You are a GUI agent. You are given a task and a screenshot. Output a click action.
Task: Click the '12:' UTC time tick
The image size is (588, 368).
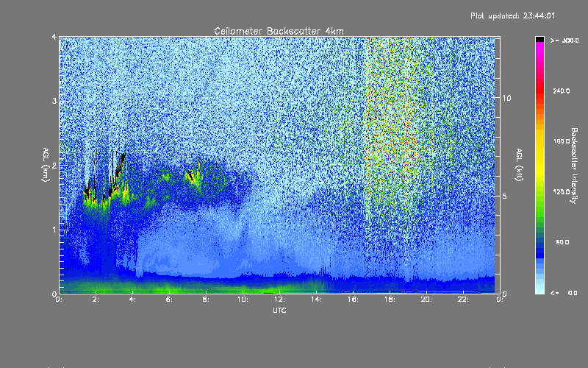click(x=279, y=300)
